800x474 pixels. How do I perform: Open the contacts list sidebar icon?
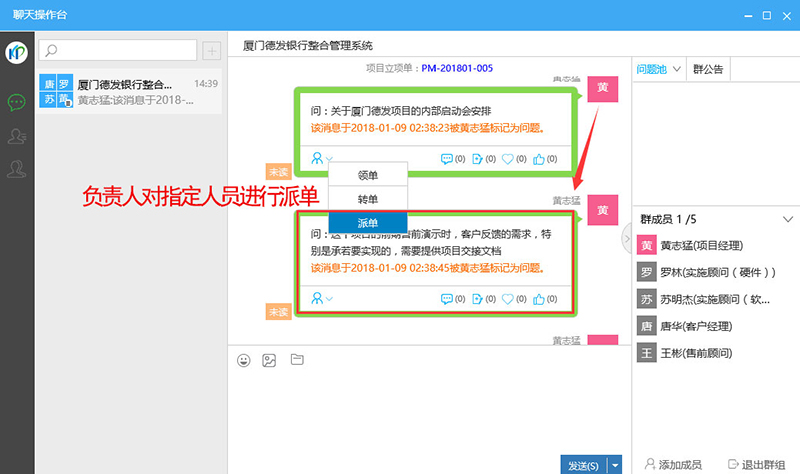tap(17, 136)
